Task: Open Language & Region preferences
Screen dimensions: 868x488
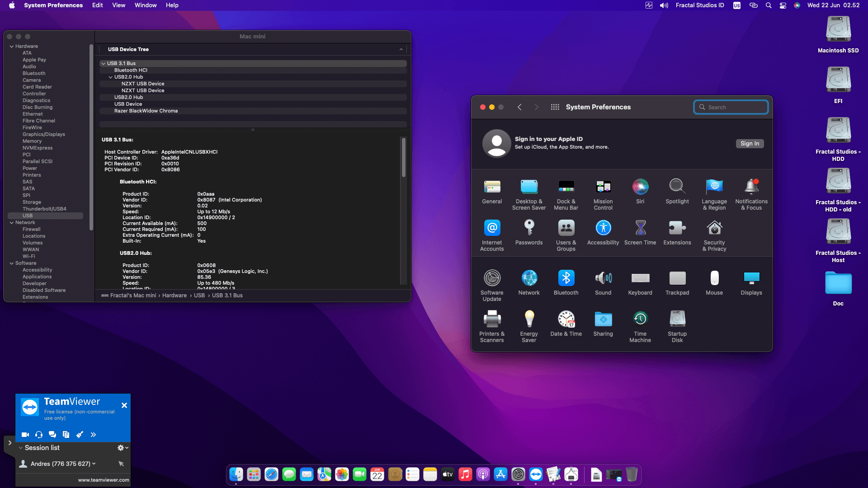Action: (714, 195)
